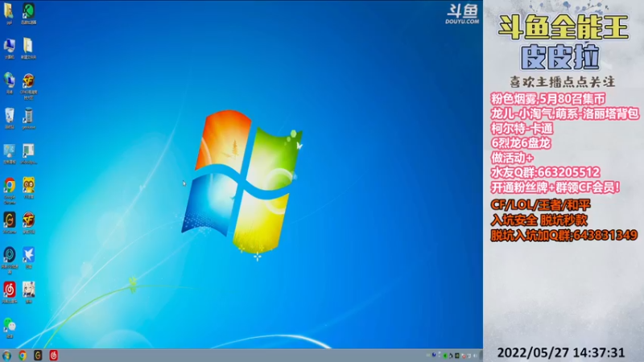Image resolution: width=644 pixels, height=362 pixels.
Task: Launch Google Chrome from the desktop shortcut
Action: [10, 191]
